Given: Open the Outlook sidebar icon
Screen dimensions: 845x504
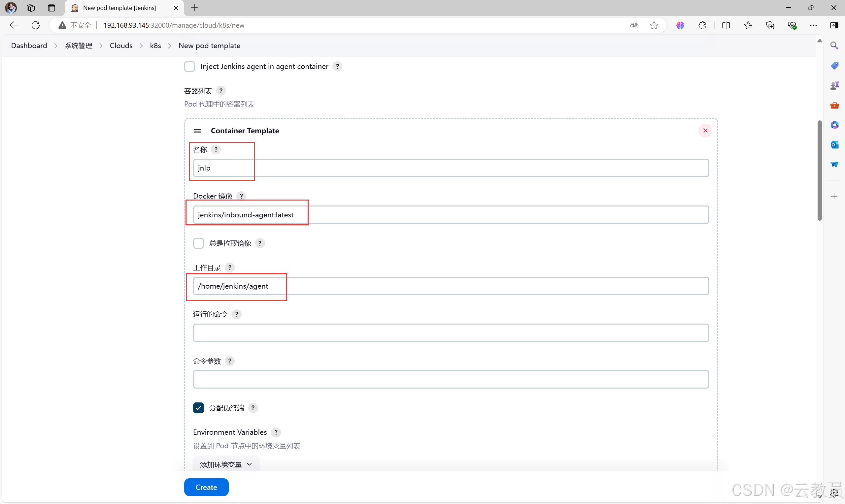Looking at the screenshot, I should [x=834, y=145].
